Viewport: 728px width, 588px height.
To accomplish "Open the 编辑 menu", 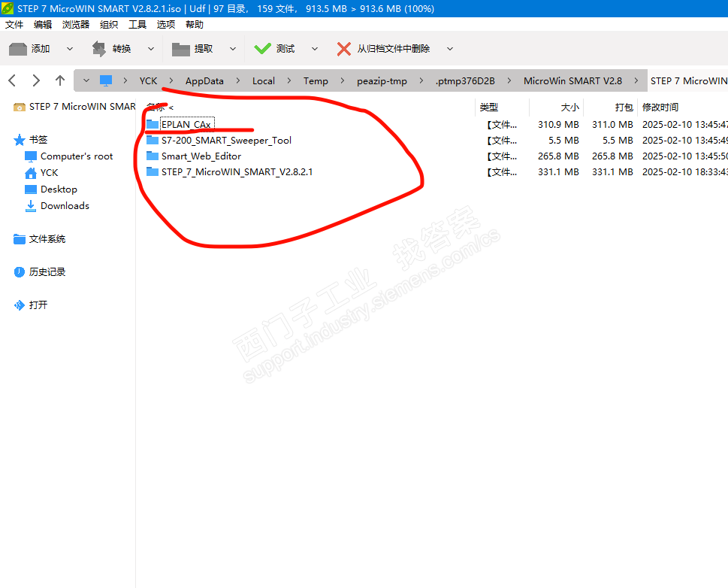I will (x=43, y=25).
